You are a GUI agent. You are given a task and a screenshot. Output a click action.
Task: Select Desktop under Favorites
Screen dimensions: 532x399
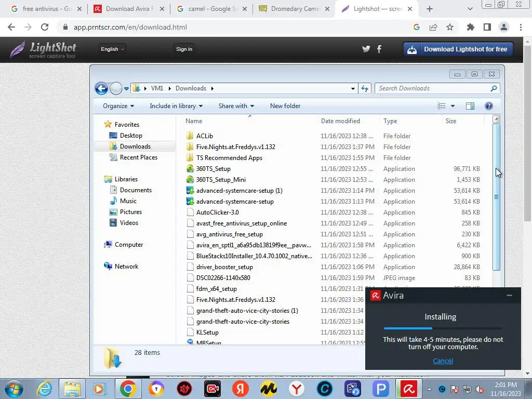pyautogui.click(x=131, y=136)
